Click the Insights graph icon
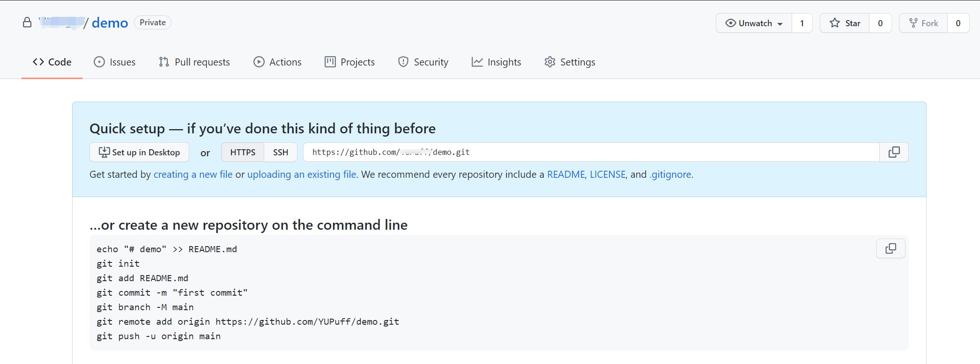This screenshot has width=980, height=364. [477, 62]
